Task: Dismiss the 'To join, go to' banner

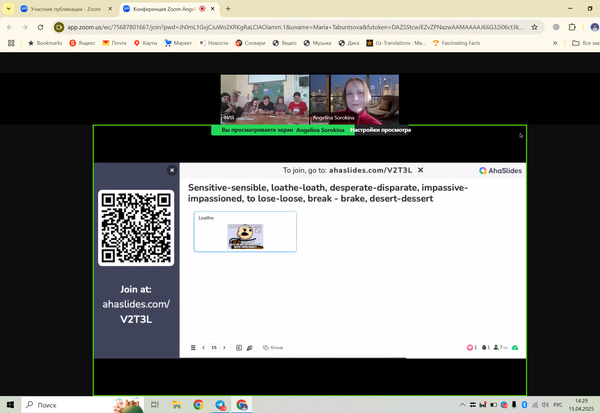Action: click(x=421, y=171)
